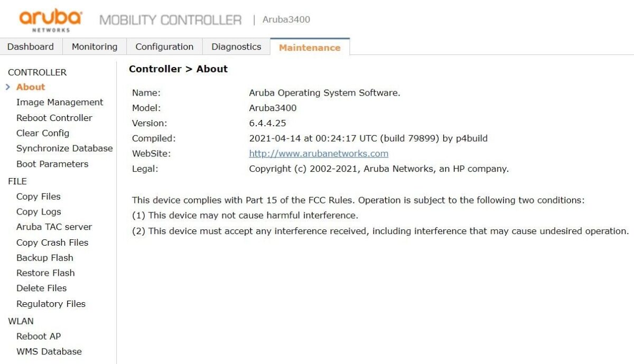Choose Restore Flash in sidebar

(x=45, y=273)
